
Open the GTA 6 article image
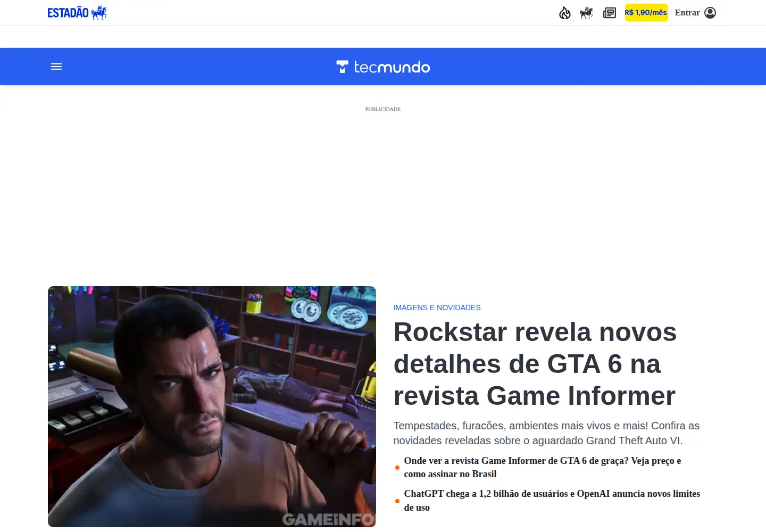coord(212,406)
